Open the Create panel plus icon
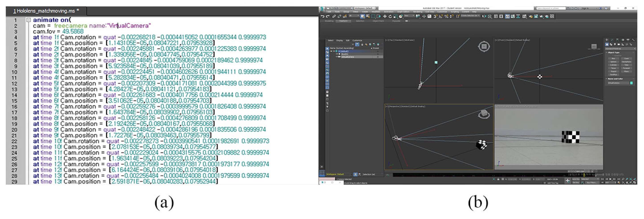 pos(607,40)
